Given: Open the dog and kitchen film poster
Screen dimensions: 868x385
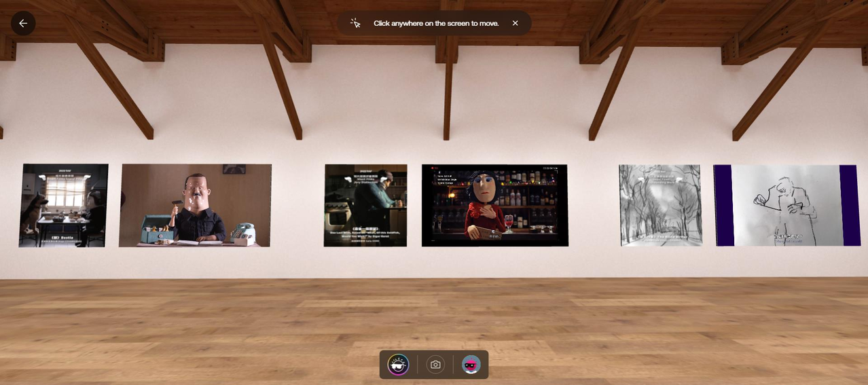Looking at the screenshot, I should (64, 205).
